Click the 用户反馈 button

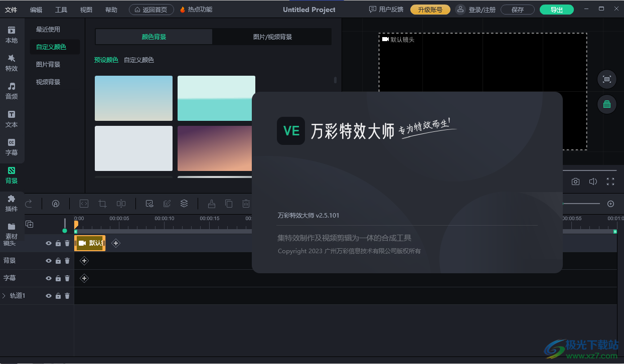(x=386, y=10)
